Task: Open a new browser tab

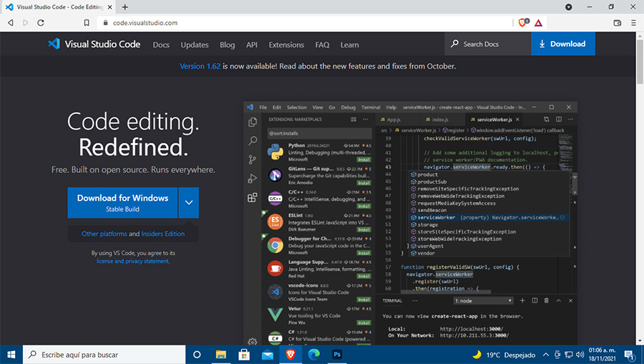Action: tap(125, 7)
